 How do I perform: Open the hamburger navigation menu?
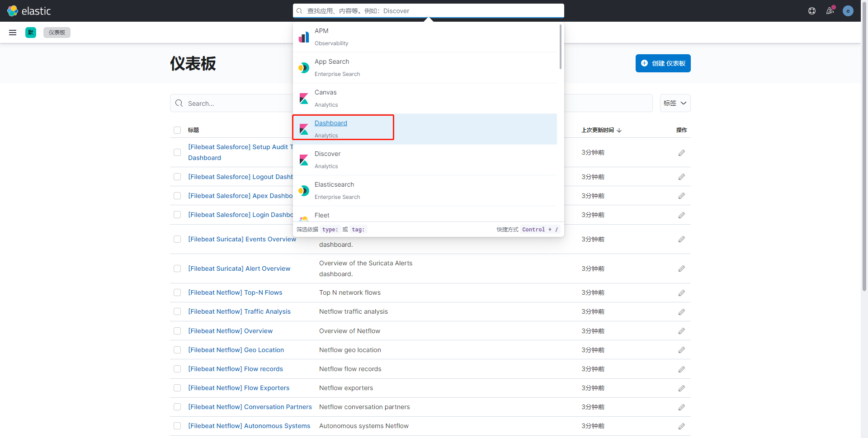(13, 33)
